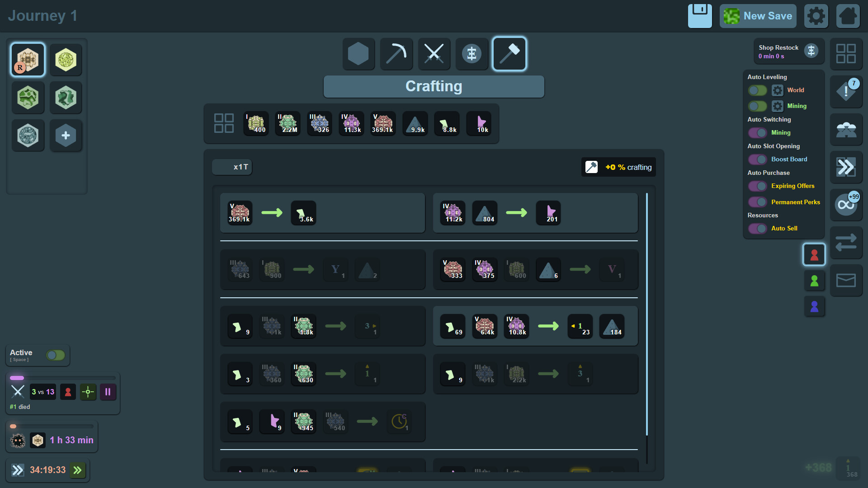The image size is (868, 488).
Task: Go to the home screen icon
Action: 848,16
